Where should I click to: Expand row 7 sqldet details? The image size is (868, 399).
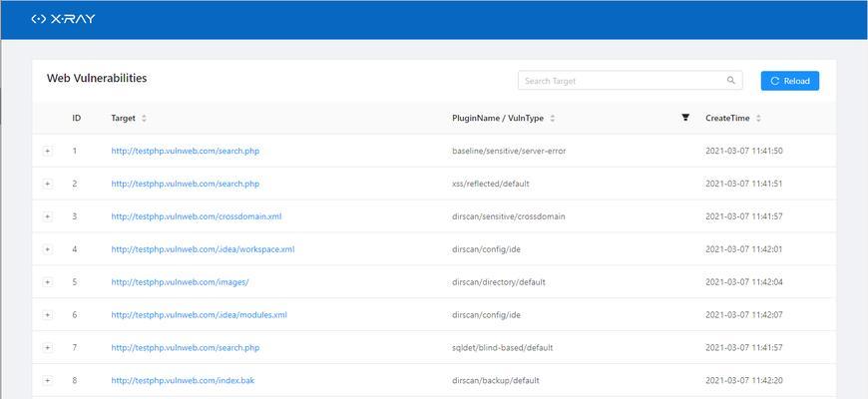pyautogui.click(x=48, y=347)
